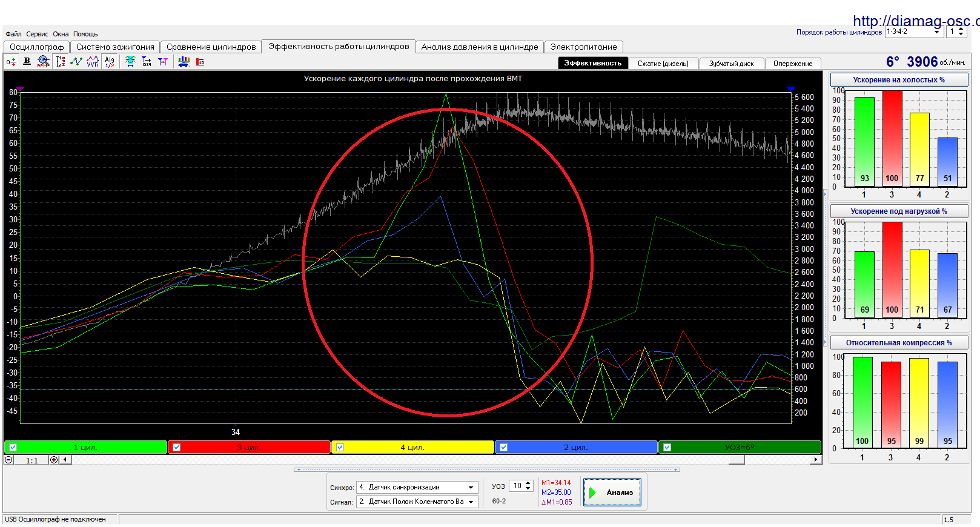Click the blue end marker on chart
Viewport: 980px width, 527px height.
tap(791, 89)
